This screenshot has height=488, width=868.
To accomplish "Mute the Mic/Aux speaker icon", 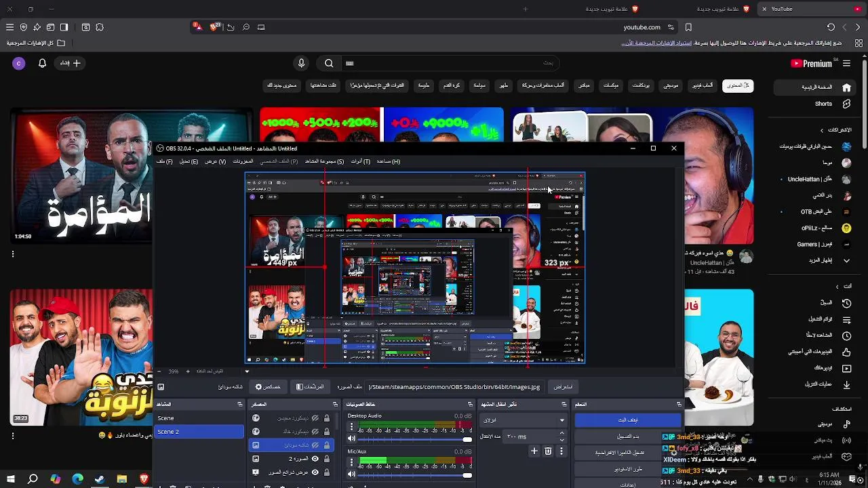I will (x=351, y=474).
